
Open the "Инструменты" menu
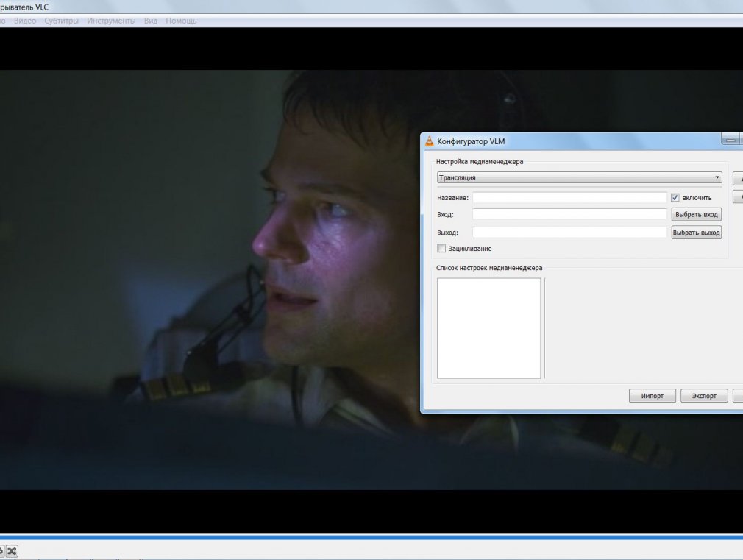(x=111, y=21)
